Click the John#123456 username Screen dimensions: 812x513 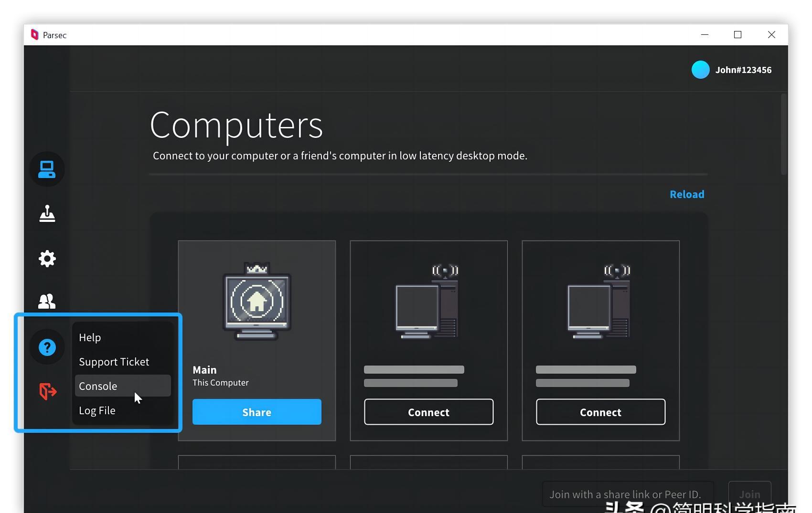743,70
